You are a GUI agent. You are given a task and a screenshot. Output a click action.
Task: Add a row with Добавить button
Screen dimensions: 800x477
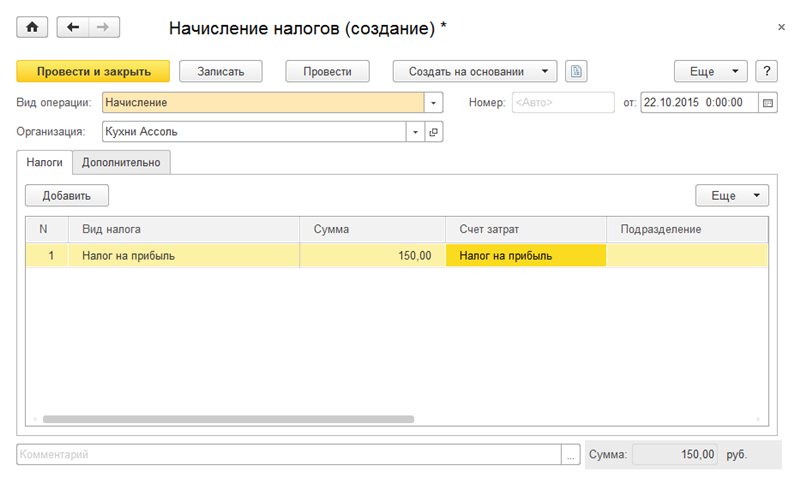pos(67,196)
